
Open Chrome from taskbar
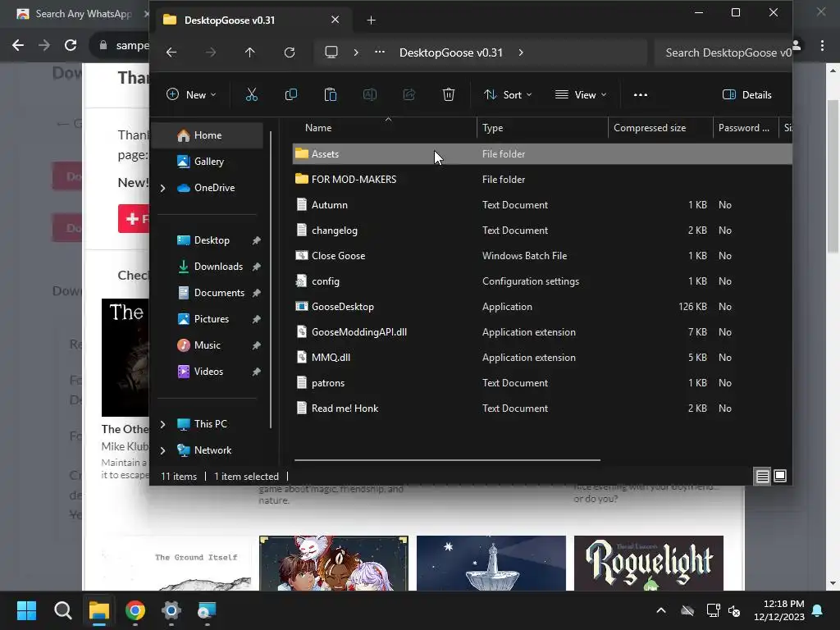135,610
